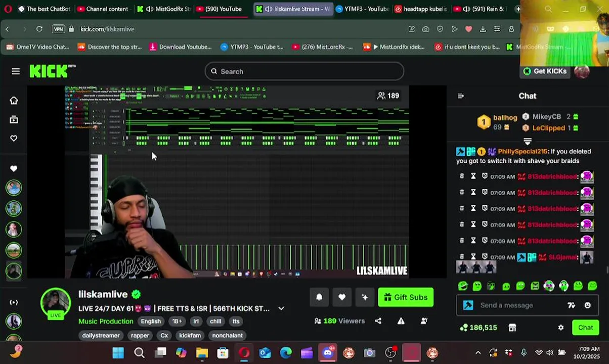Switch to YTMP3 - YouTube browser tab
Viewport: 609px width, 364px height.
(x=362, y=9)
